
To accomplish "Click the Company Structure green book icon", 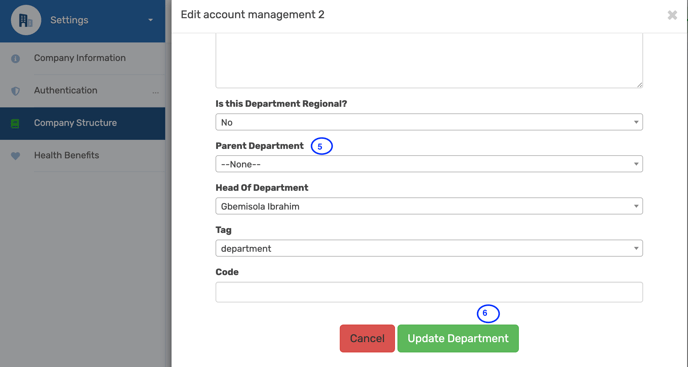I will coord(15,123).
